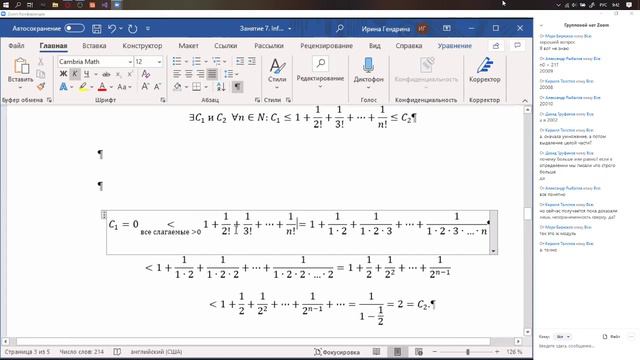
Task: Toggle superscript formatting
Action: point(130,74)
